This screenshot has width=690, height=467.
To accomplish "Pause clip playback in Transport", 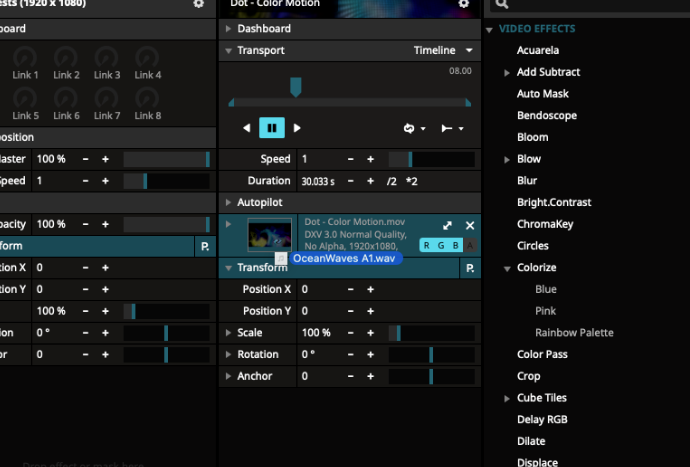I will 271,128.
